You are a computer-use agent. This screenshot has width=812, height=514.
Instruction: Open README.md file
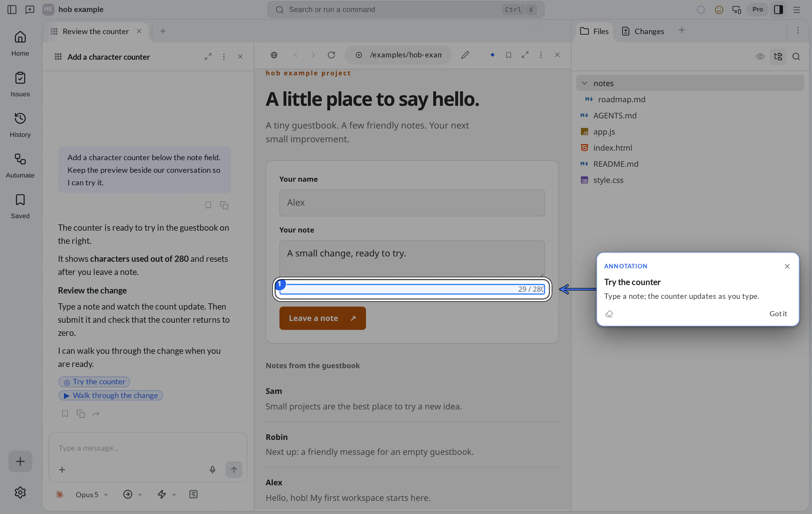tap(615, 164)
